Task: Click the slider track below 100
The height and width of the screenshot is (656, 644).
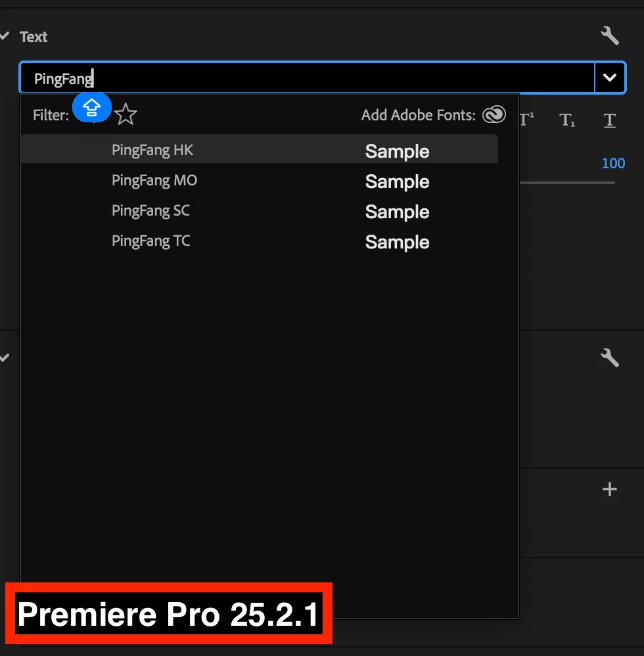Action: pos(567,183)
